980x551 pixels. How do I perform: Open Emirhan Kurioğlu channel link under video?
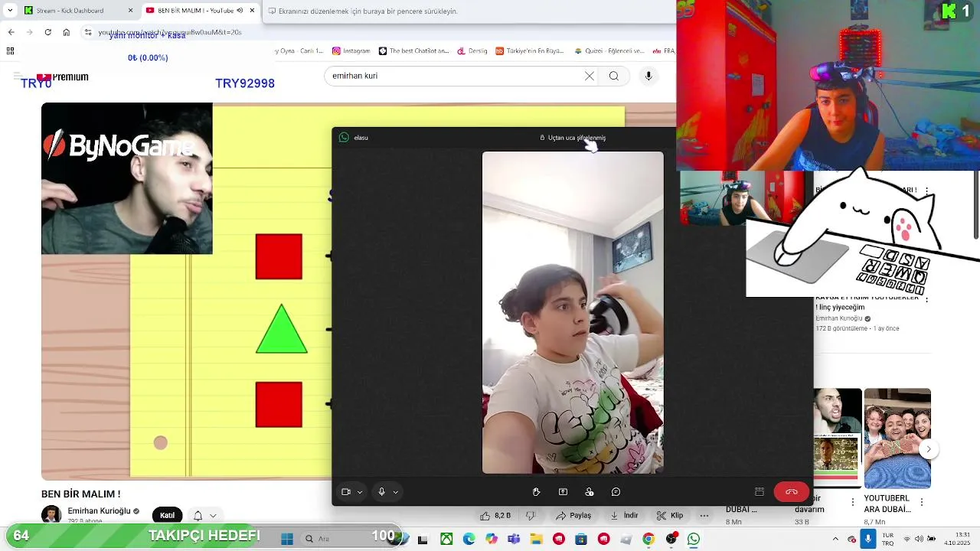click(100, 511)
